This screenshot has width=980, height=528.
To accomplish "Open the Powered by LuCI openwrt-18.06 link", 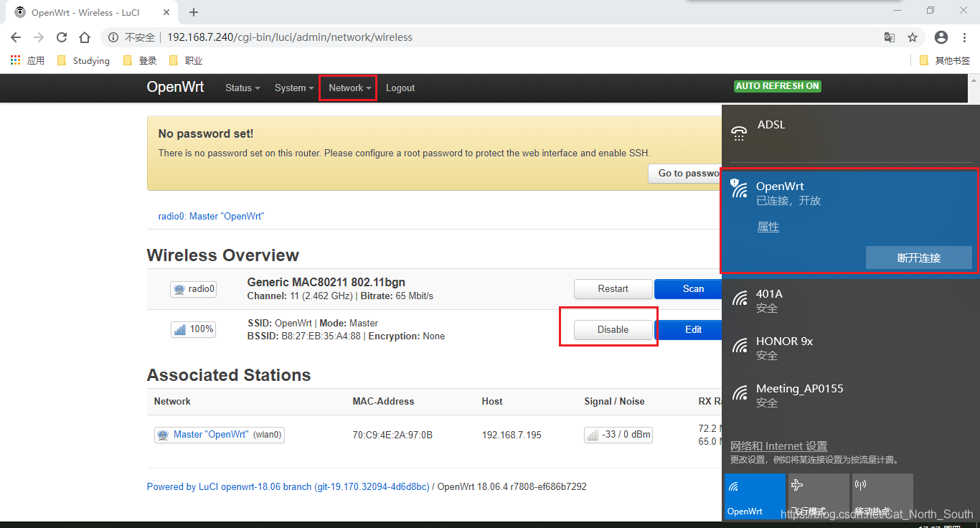I will [x=288, y=486].
